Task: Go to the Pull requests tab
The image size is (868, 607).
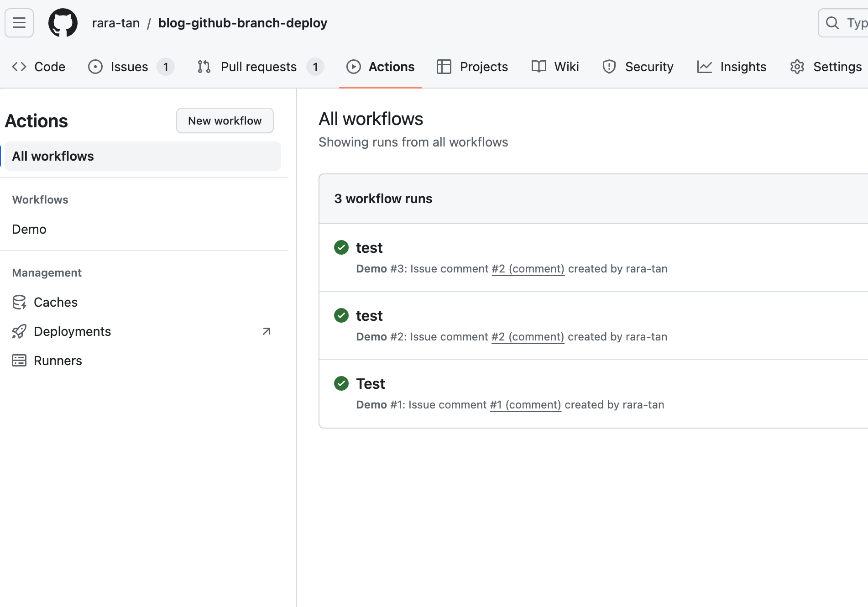Action: pos(259,67)
